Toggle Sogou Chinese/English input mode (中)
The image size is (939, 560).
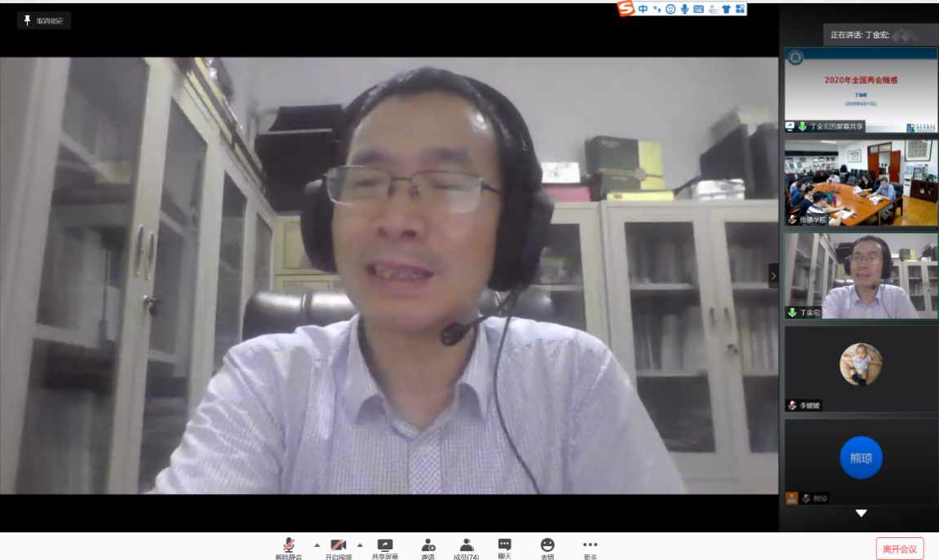(643, 9)
